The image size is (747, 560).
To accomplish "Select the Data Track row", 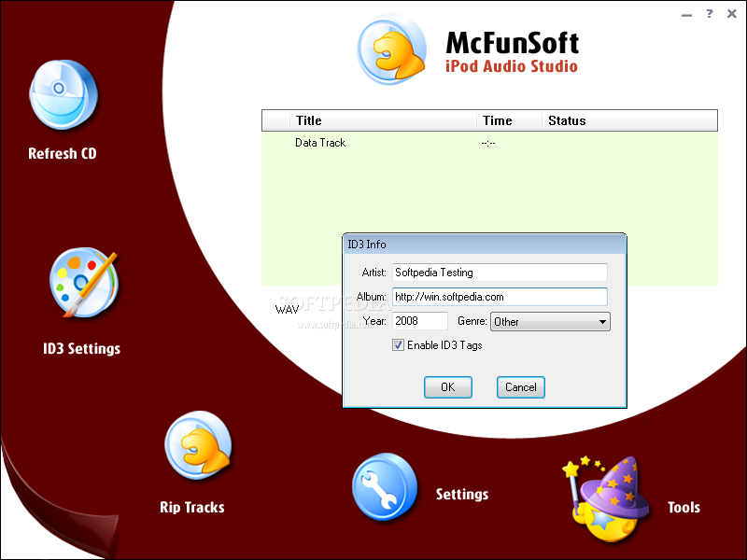I will tap(489, 143).
